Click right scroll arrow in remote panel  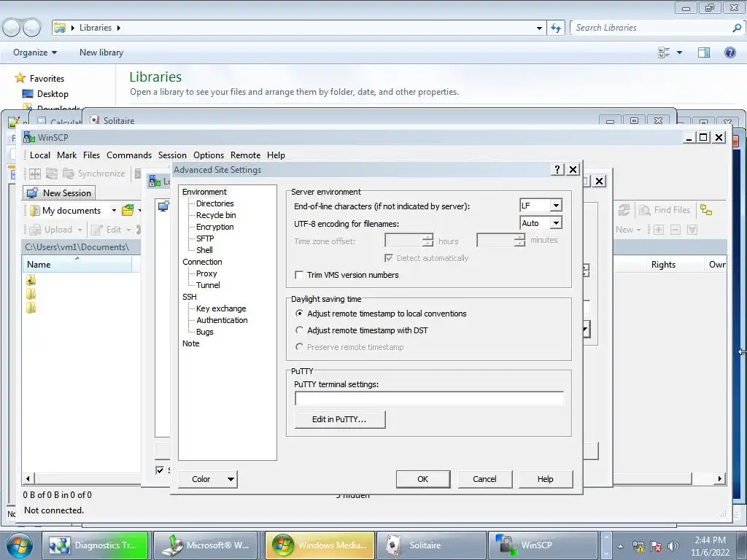pyautogui.click(x=720, y=478)
